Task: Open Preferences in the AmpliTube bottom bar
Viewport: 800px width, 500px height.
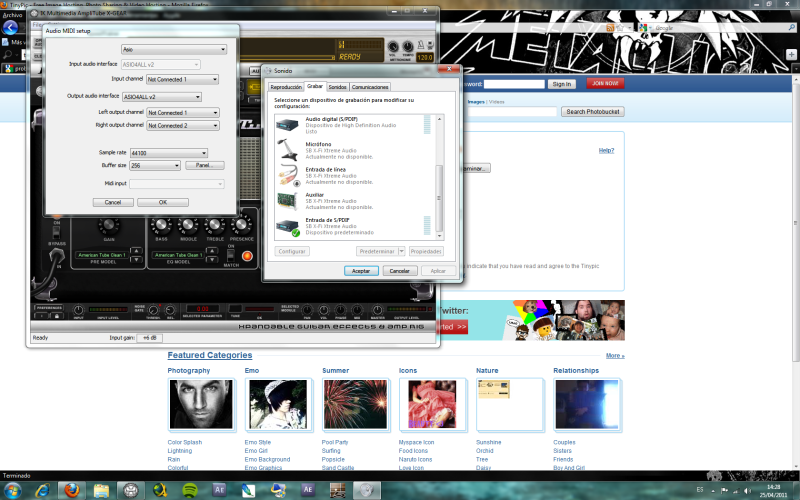Action: coord(49,308)
